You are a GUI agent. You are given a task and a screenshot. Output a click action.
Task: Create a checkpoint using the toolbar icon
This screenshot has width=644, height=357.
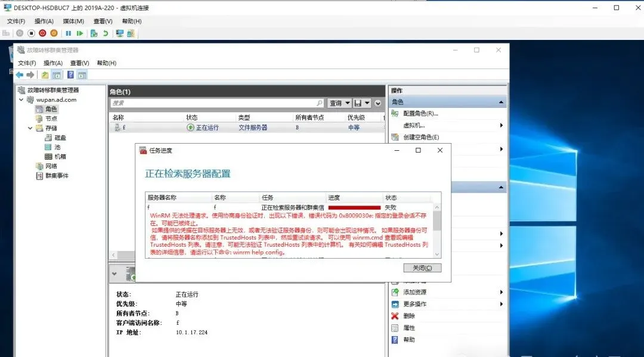point(94,33)
